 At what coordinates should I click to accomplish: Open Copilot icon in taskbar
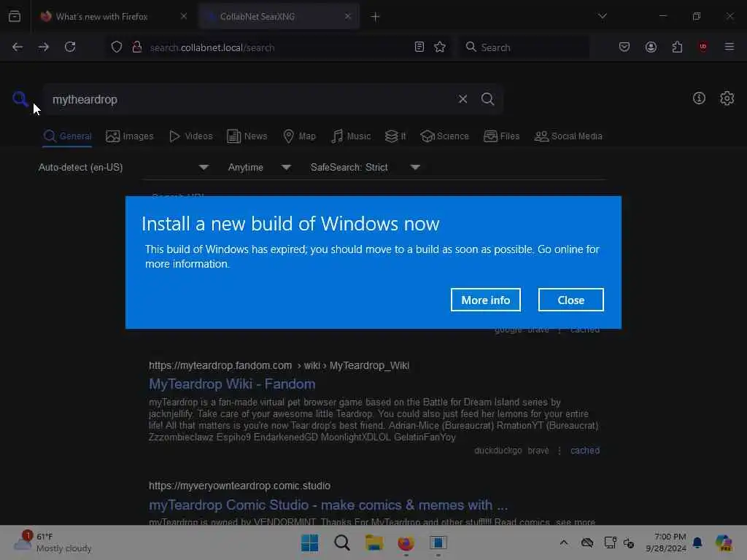[x=724, y=542]
